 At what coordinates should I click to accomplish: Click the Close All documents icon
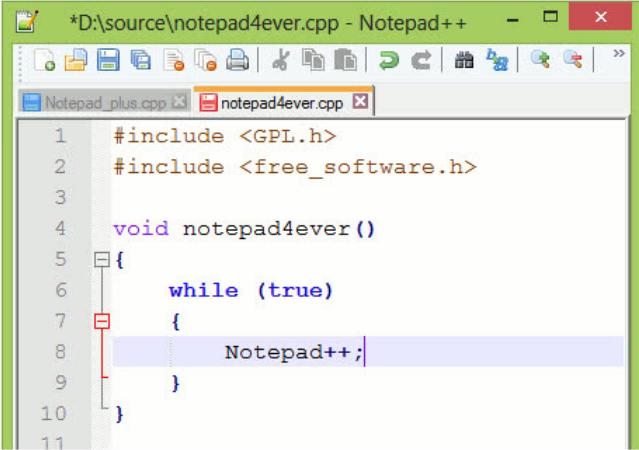click(x=206, y=61)
